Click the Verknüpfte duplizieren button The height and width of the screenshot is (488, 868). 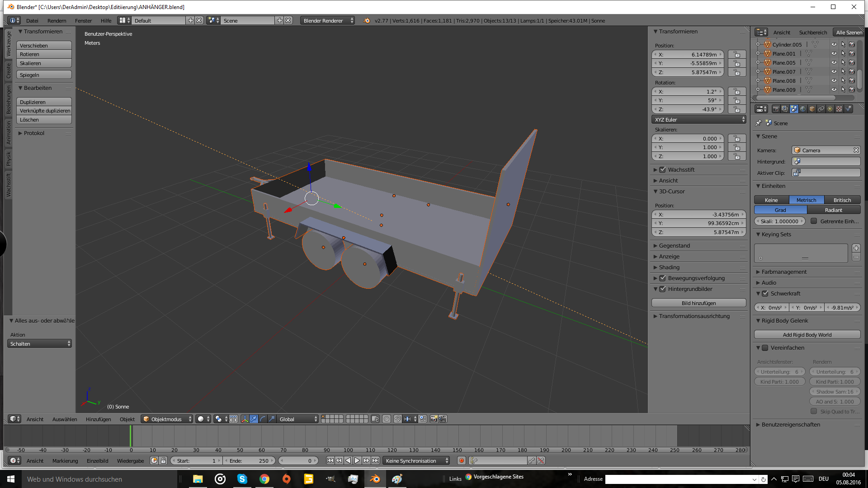pos(44,111)
